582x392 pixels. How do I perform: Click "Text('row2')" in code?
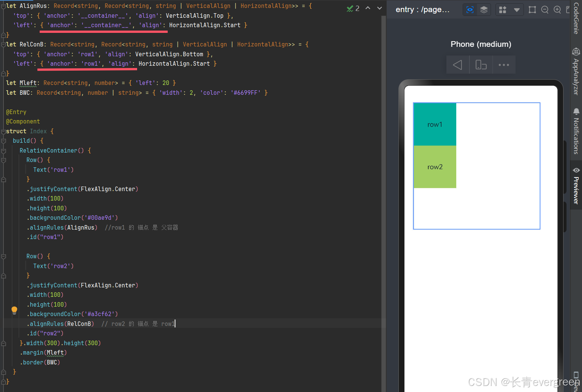(x=54, y=266)
